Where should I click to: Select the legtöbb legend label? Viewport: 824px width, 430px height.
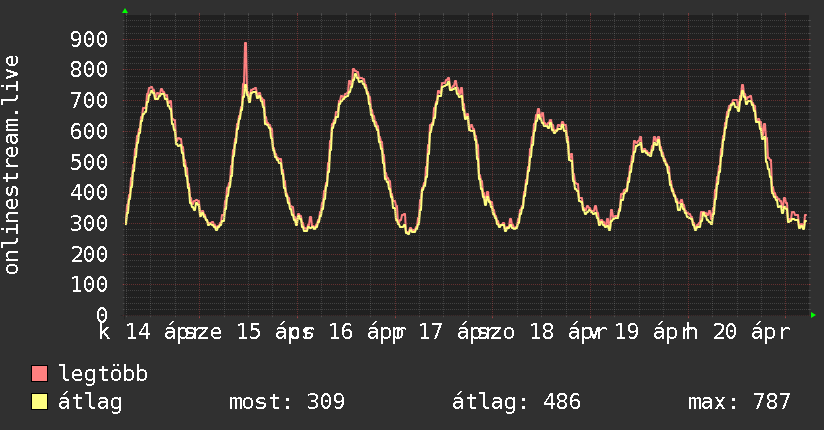(x=103, y=374)
